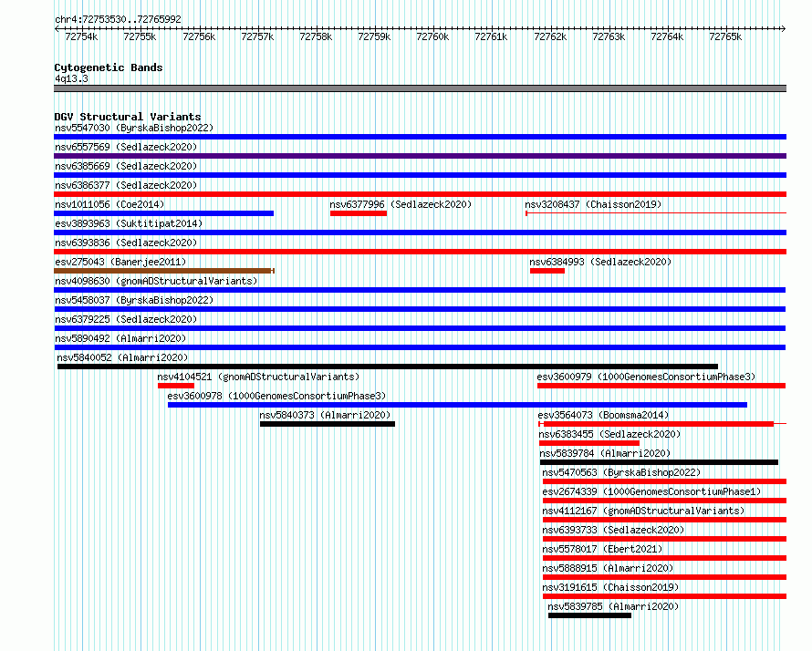Viewport: 812px width, 651px height.
Task: Open the nsv3208437 (Chaisson2019) label
Action: 593,204
